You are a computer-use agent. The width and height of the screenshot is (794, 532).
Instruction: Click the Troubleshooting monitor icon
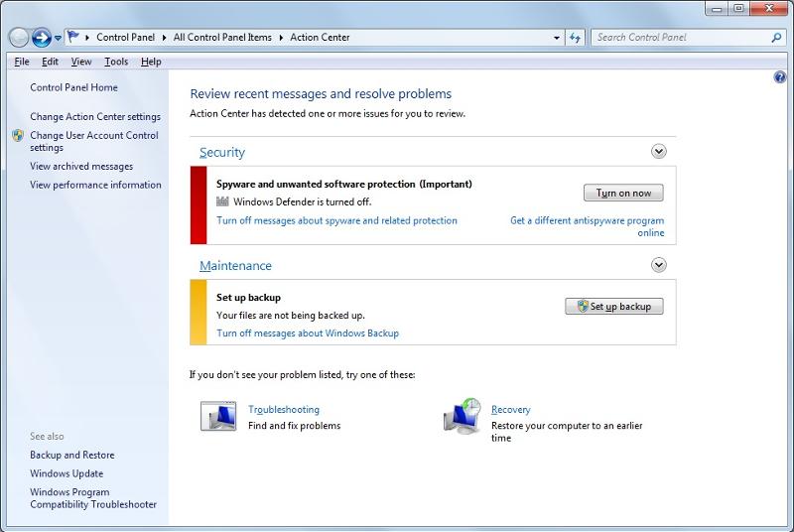click(x=218, y=416)
